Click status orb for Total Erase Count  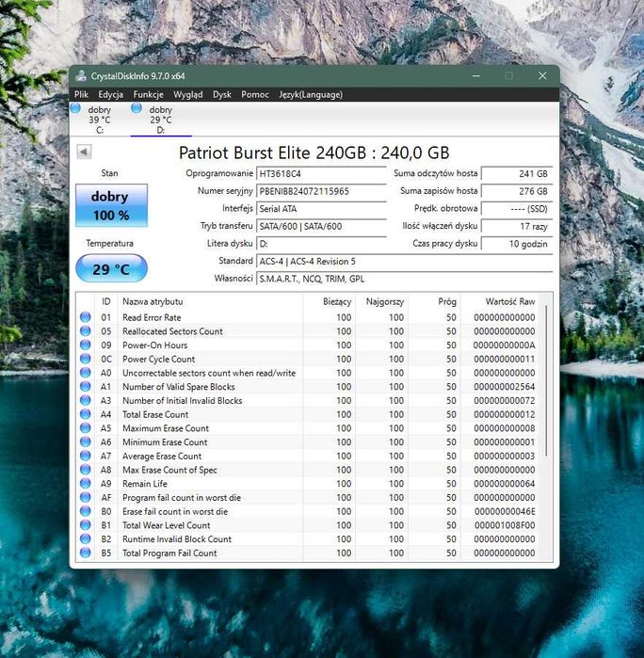click(86, 414)
